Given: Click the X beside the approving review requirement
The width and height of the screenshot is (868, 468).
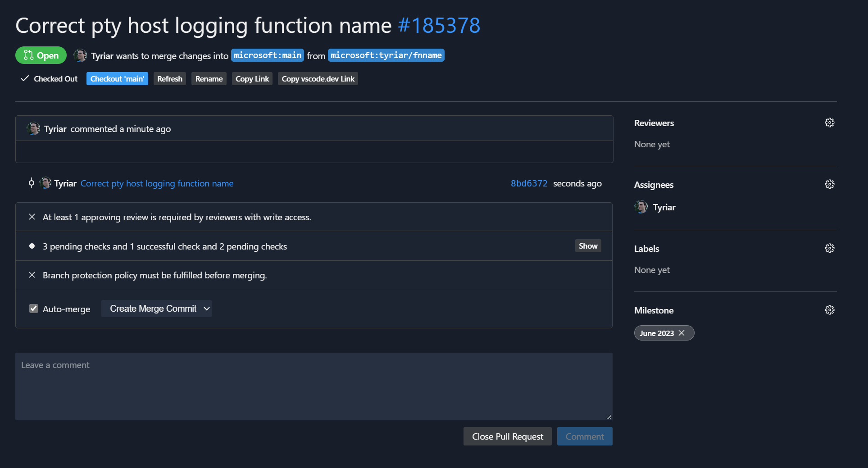Looking at the screenshot, I should (32, 217).
